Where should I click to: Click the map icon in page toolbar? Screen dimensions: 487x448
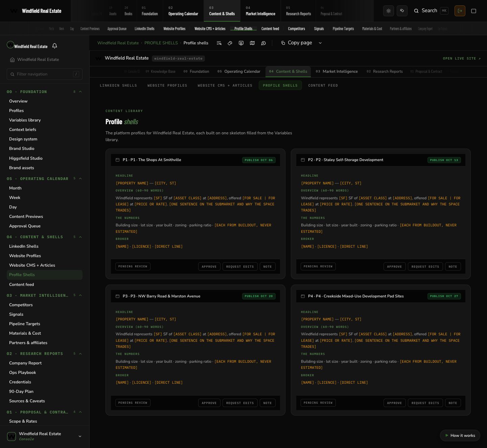pyautogui.click(x=252, y=43)
